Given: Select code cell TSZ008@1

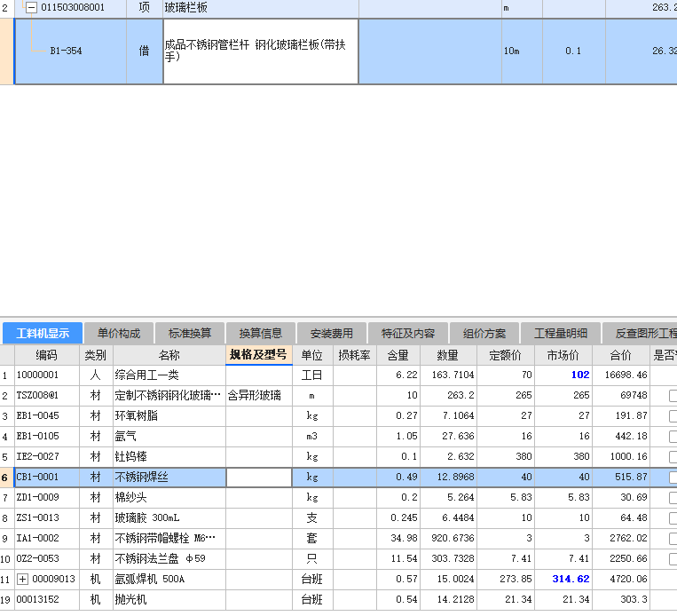Looking at the screenshot, I should pos(47,395).
